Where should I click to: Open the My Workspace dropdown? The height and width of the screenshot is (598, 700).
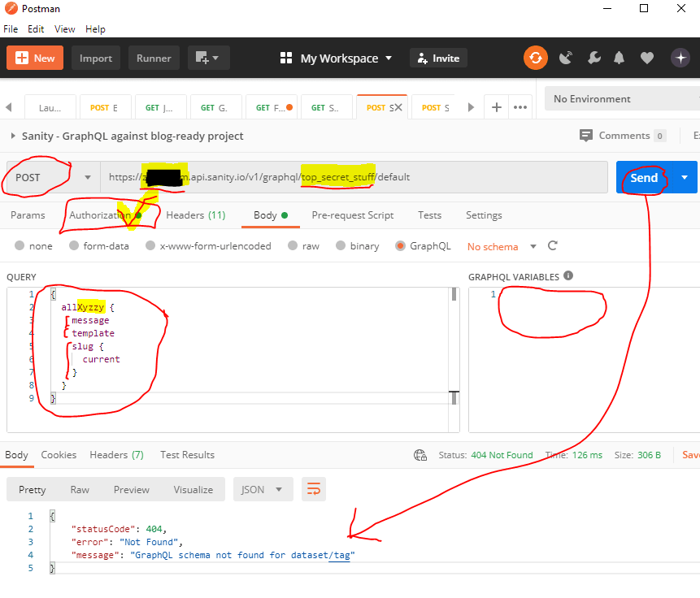click(x=346, y=58)
